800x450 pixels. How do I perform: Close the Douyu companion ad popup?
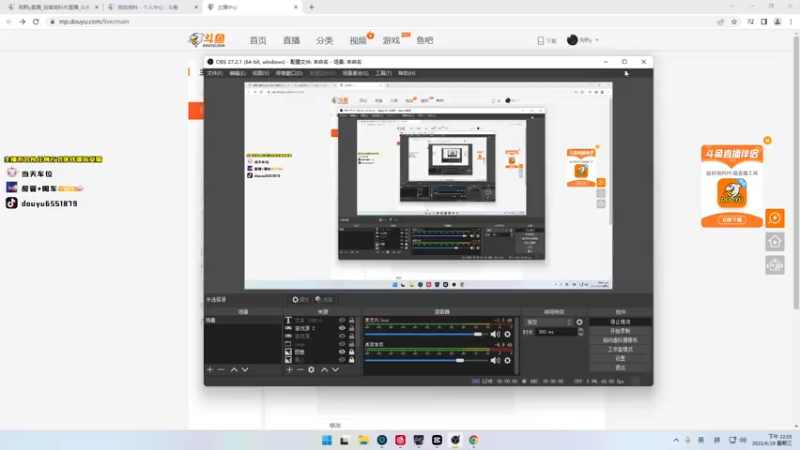pyautogui.click(x=767, y=140)
